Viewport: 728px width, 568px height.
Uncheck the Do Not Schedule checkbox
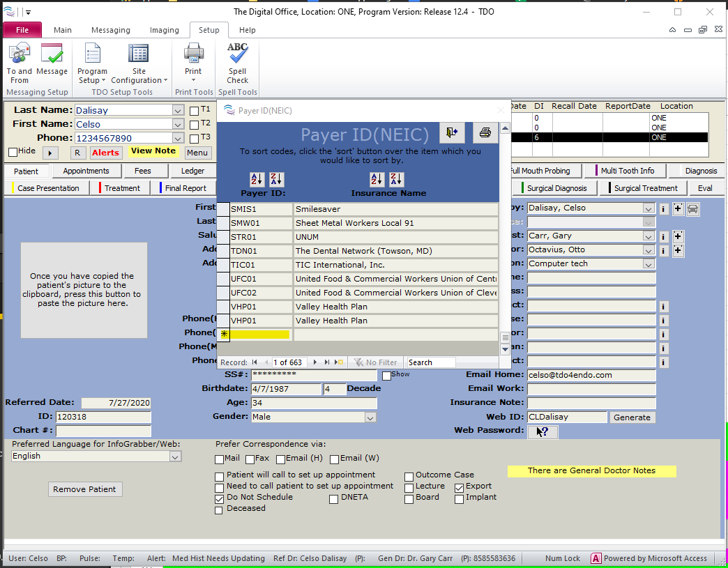tap(220, 499)
